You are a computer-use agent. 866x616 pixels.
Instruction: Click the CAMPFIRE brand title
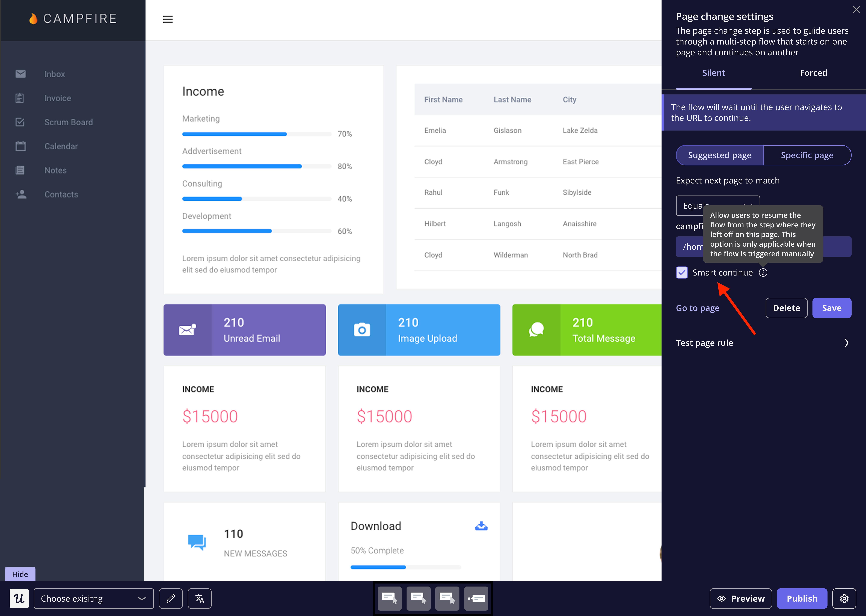coord(80,19)
